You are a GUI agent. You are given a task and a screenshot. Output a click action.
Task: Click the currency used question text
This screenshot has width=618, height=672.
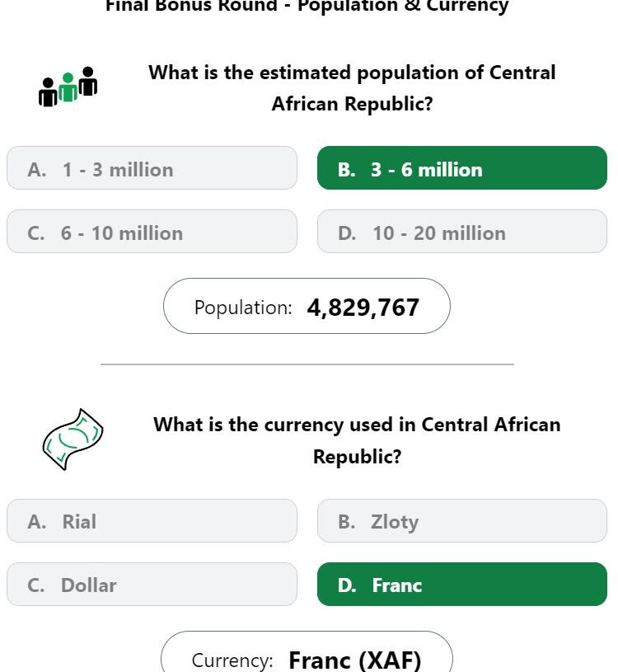(x=357, y=440)
